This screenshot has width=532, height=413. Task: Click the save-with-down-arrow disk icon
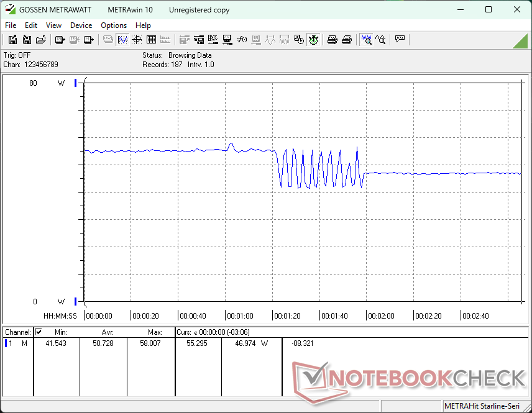(x=27, y=40)
